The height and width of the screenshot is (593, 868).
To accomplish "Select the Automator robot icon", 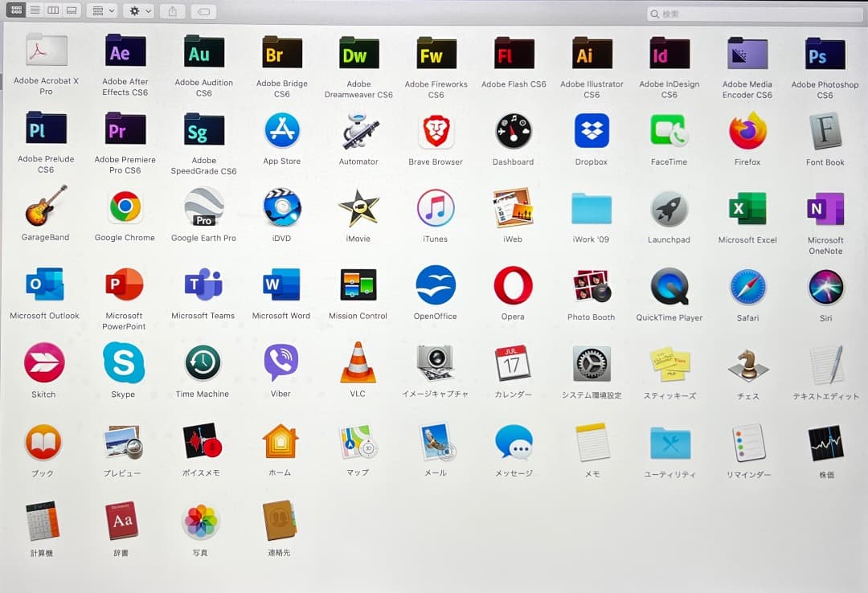I will click(x=359, y=131).
